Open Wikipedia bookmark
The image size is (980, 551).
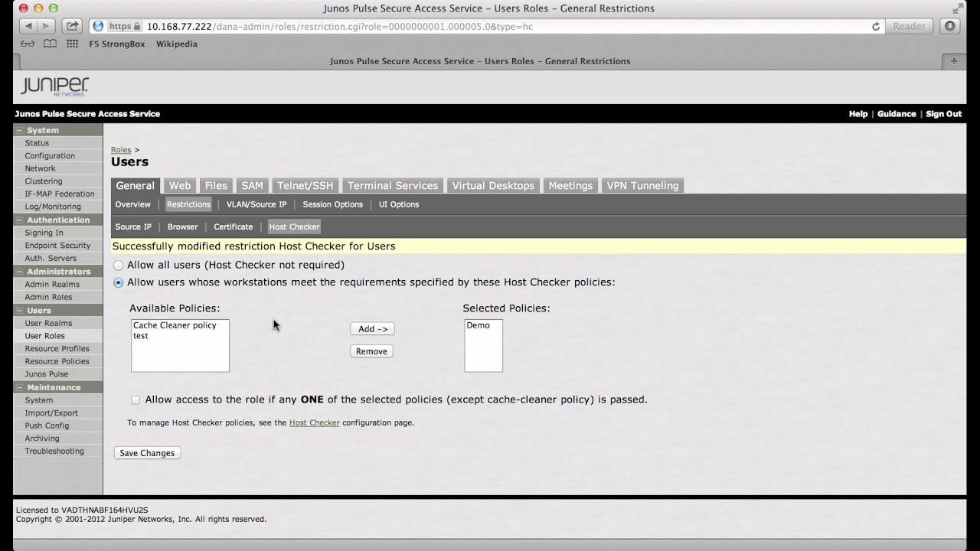tap(177, 44)
